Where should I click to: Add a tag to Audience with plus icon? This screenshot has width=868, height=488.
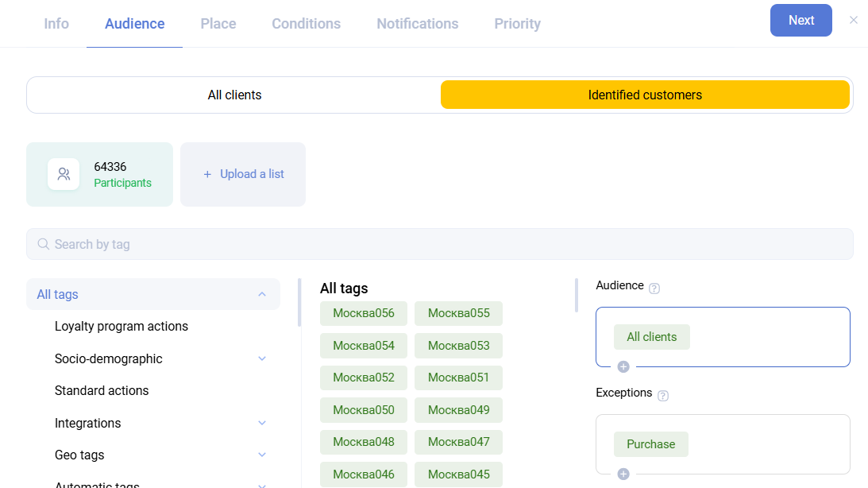click(623, 366)
